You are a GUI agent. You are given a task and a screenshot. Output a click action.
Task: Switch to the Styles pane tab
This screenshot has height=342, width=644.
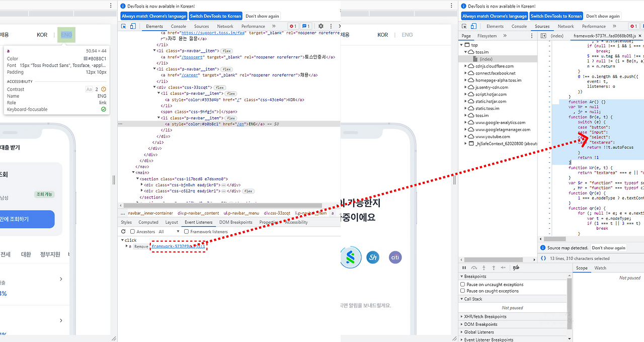[126, 222]
